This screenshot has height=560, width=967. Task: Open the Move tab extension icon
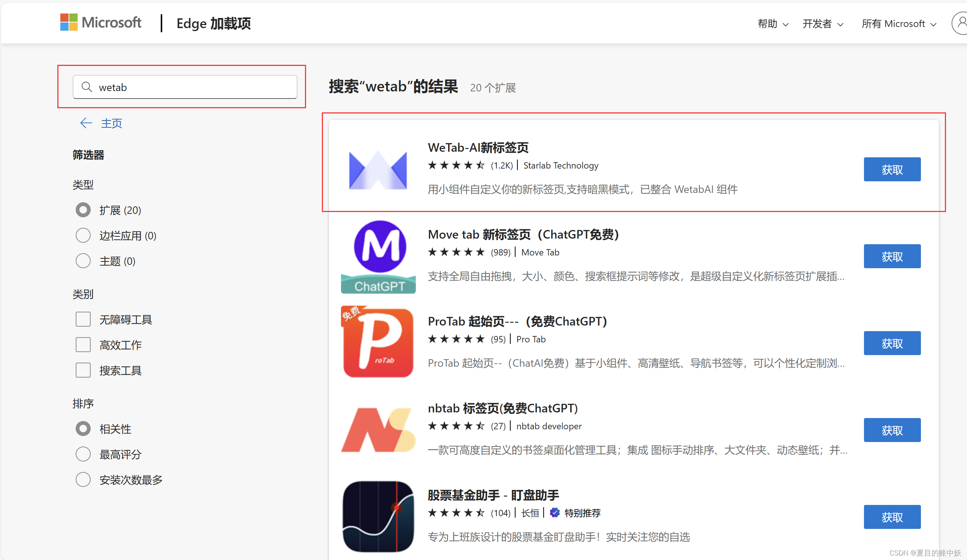(x=378, y=256)
